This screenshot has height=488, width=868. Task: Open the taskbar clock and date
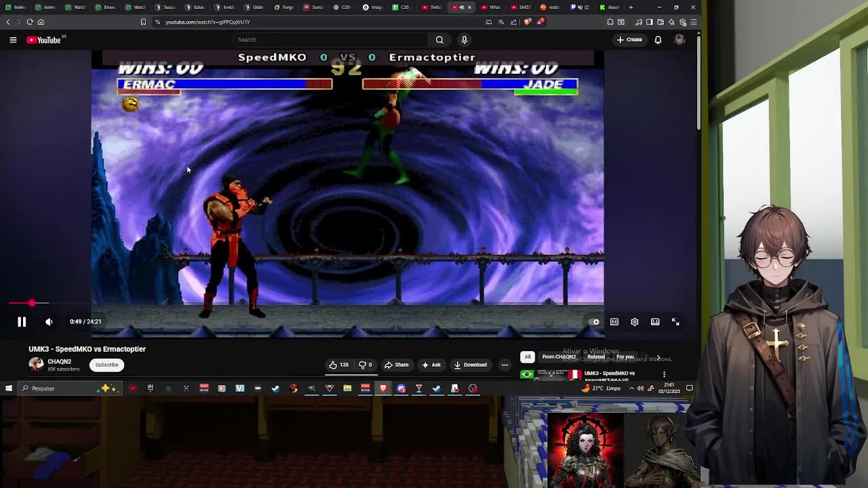669,388
